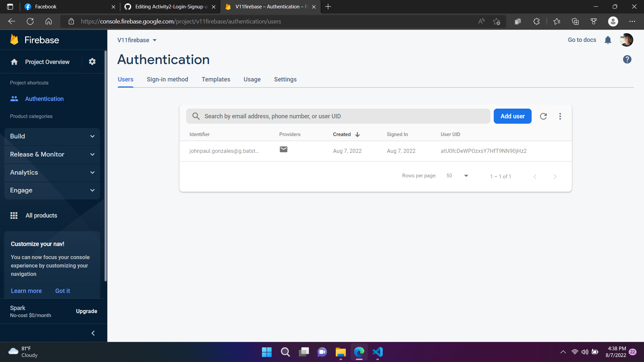The width and height of the screenshot is (644, 362).
Task: Open the Authentication shortcut in sidebar
Action: [44, 99]
